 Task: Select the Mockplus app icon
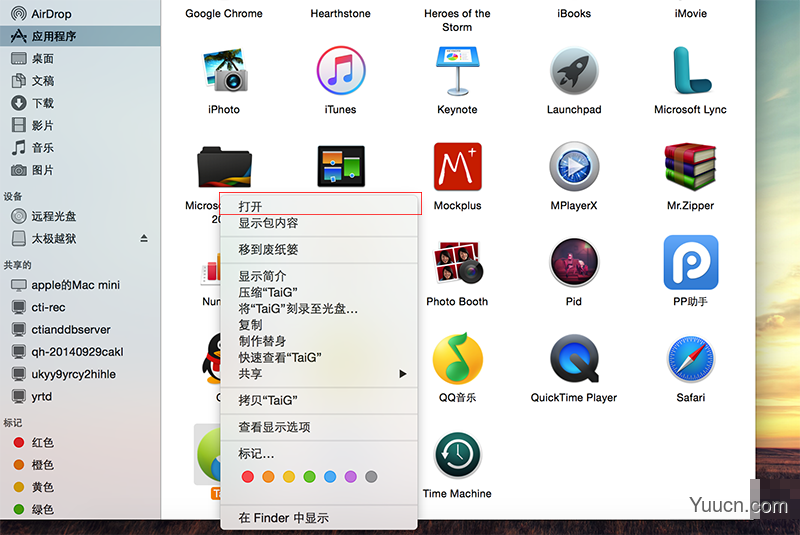[457, 166]
